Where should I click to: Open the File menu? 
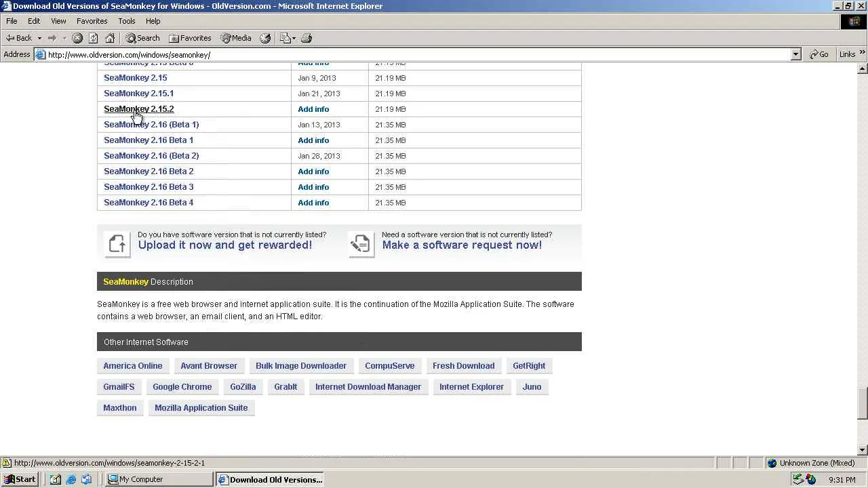[x=12, y=21]
